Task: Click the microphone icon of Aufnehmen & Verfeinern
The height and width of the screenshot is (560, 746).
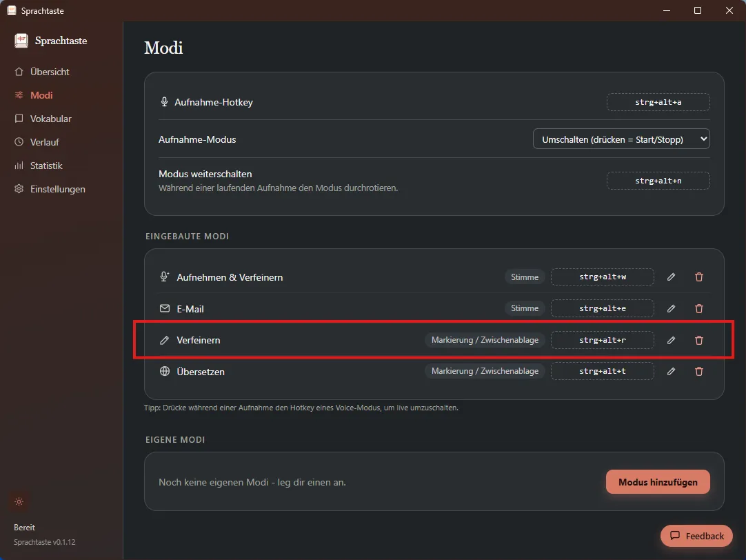Action: [x=165, y=277]
